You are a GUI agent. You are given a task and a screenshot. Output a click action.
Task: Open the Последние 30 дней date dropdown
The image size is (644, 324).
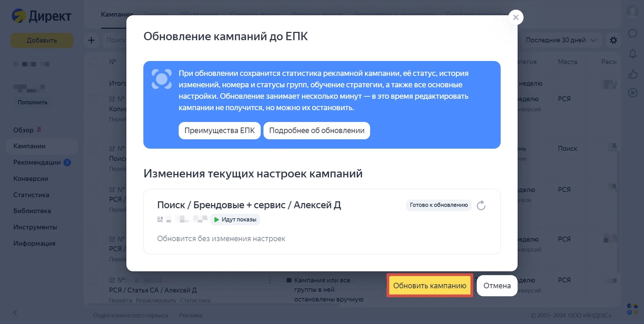[561, 40]
